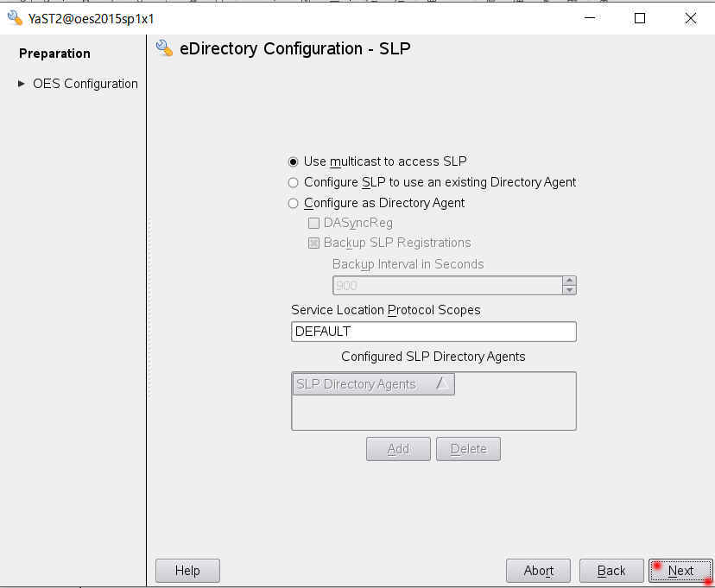This screenshot has width=715, height=588.
Task: Click the OES Configuration sidebar item
Action: (x=85, y=84)
